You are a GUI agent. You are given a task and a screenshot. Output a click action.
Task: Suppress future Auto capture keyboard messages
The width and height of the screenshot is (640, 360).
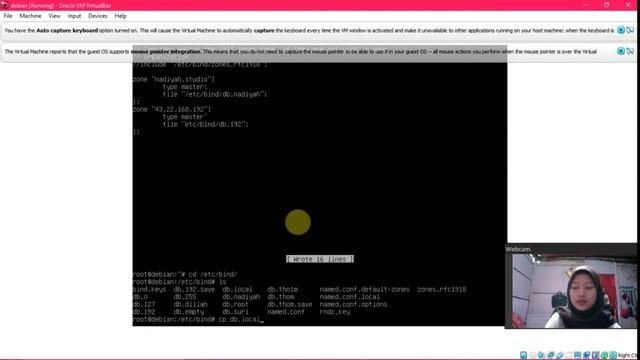630,30
